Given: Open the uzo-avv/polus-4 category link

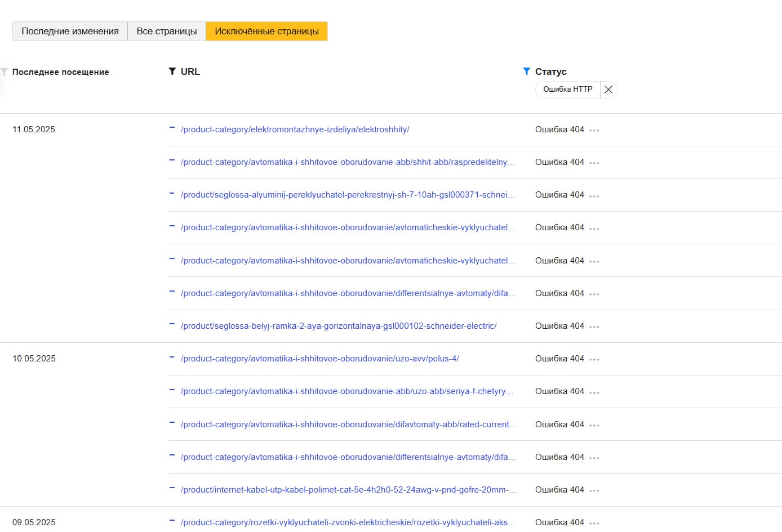Looking at the screenshot, I should click(319, 359).
